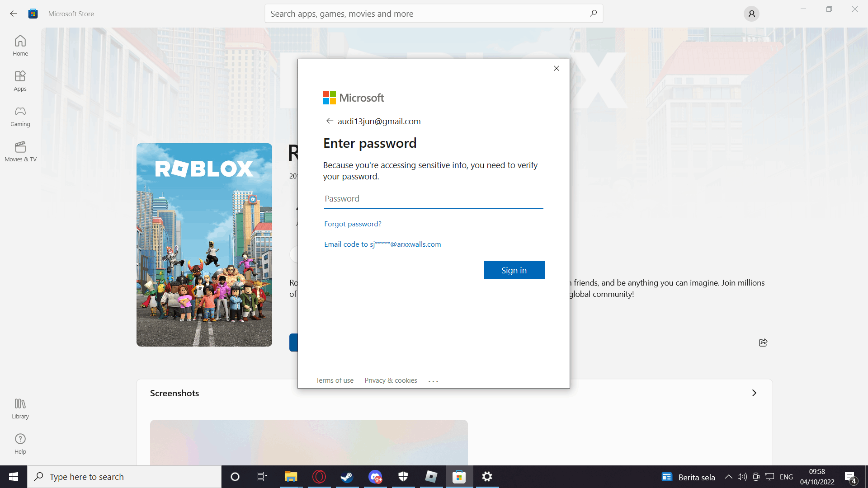The width and height of the screenshot is (868, 488).
Task: Open the Library section
Action: pos(20,408)
